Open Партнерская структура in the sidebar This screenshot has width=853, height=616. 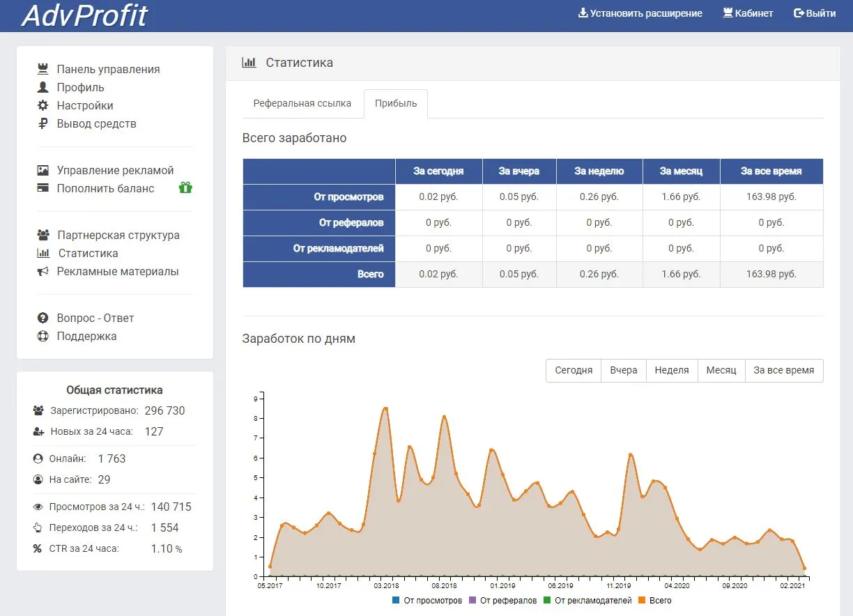[109, 235]
